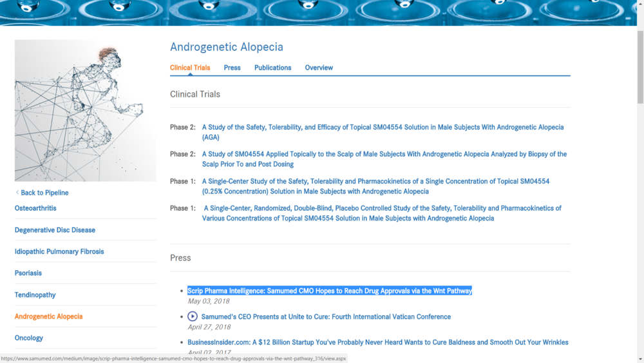Select Psoriasis from the sidebar

[28, 273]
